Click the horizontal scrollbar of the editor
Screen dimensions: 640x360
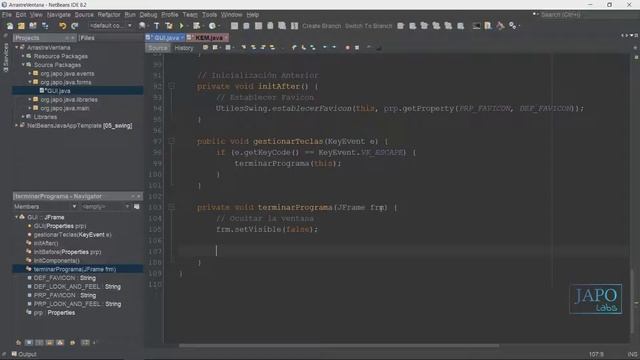(339, 346)
